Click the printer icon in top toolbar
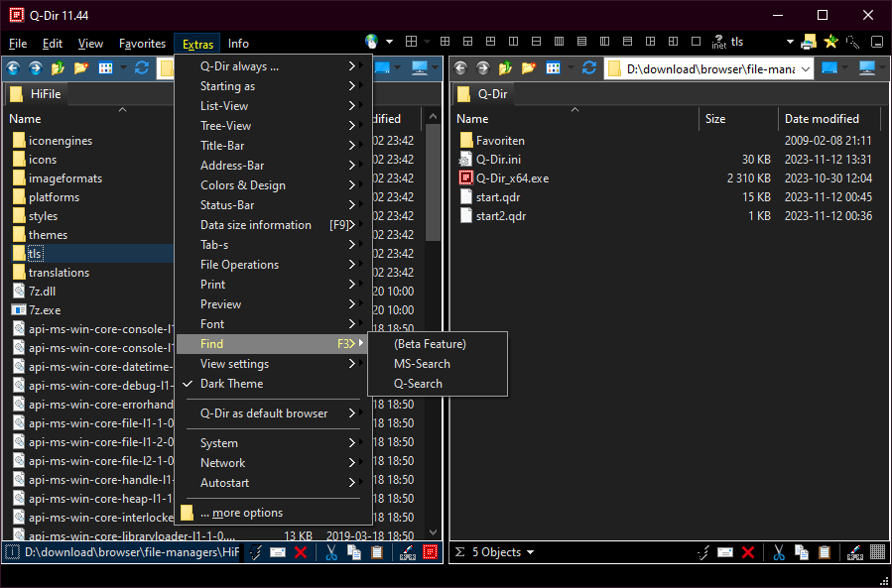892x588 pixels. 809,43
